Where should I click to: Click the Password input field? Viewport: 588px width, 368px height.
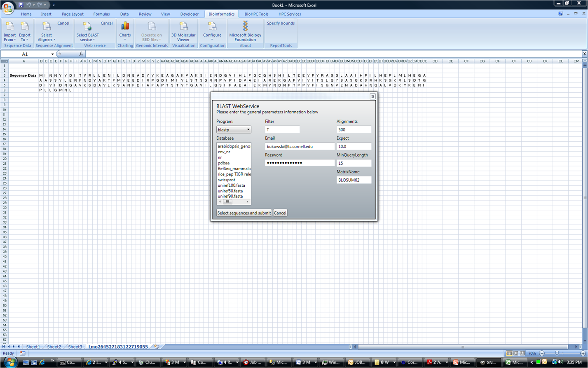pyautogui.click(x=300, y=163)
